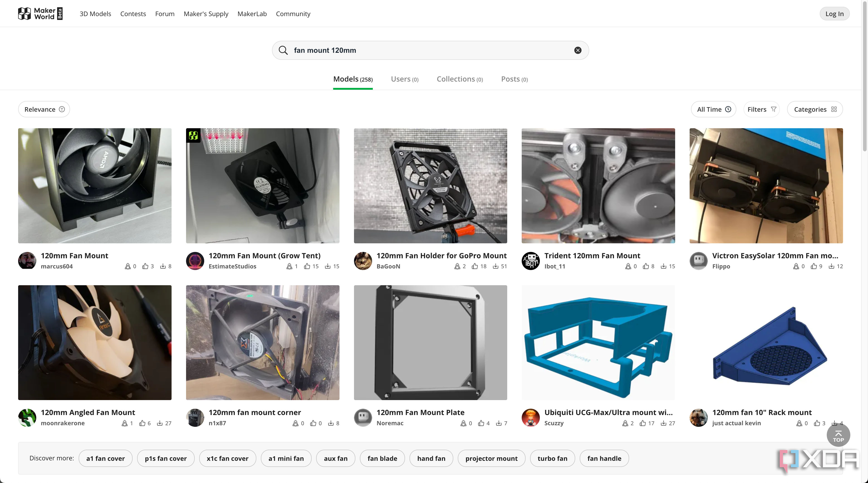
Task: Click Scuzzy profile avatar
Action: [531, 418]
